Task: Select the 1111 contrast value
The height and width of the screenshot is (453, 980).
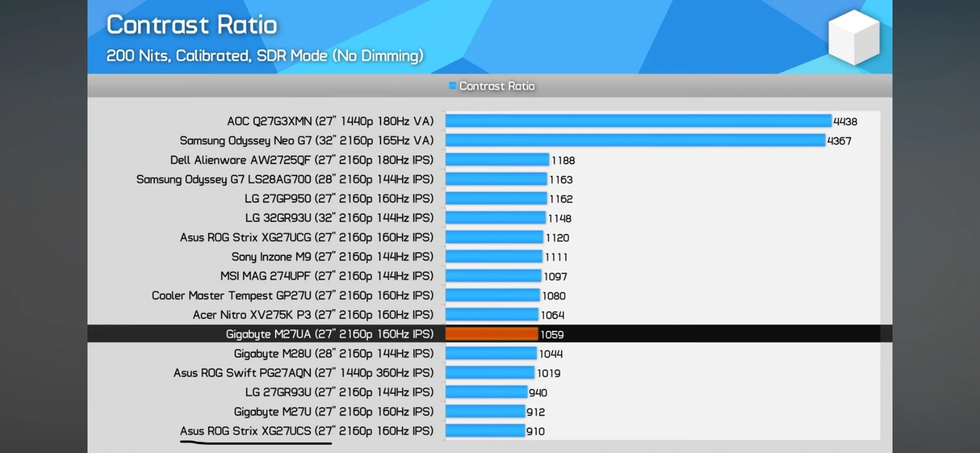Action: point(556,257)
